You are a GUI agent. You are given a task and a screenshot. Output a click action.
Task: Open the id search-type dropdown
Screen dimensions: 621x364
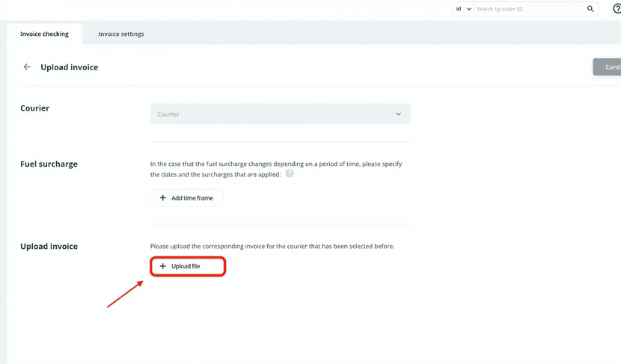click(463, 9)
